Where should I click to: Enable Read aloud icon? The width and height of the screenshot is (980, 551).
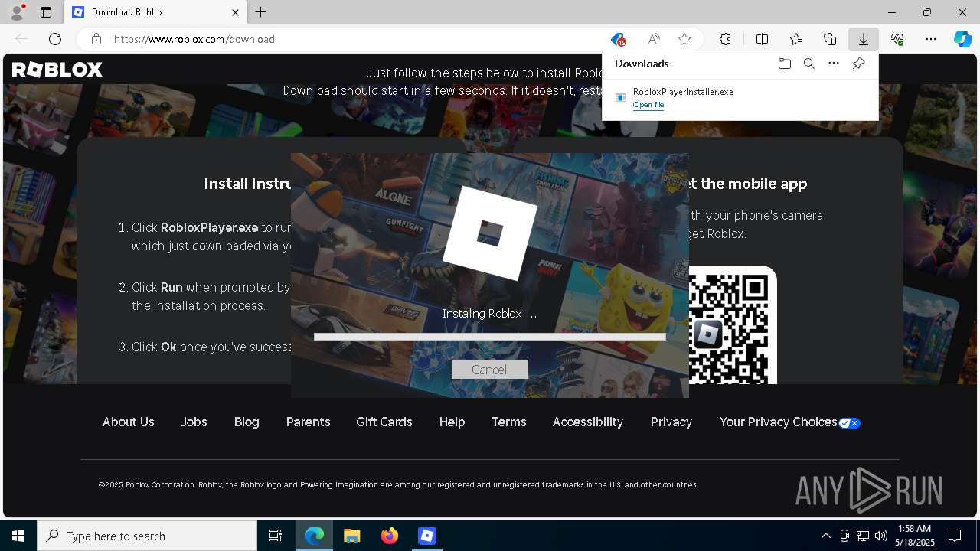click(x=654, y=39)
